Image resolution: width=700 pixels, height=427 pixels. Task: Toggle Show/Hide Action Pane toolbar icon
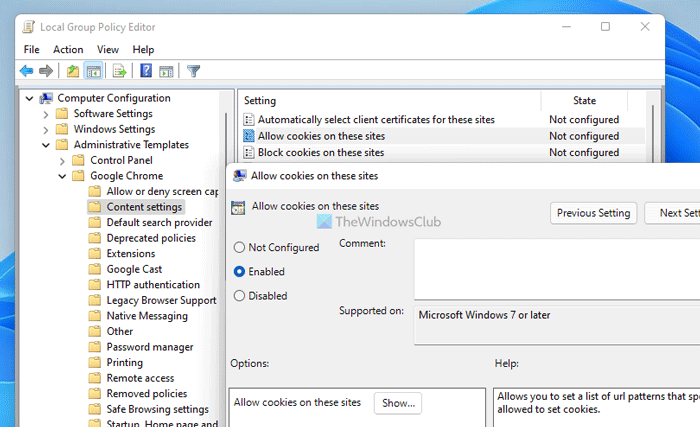click(166, 71)
